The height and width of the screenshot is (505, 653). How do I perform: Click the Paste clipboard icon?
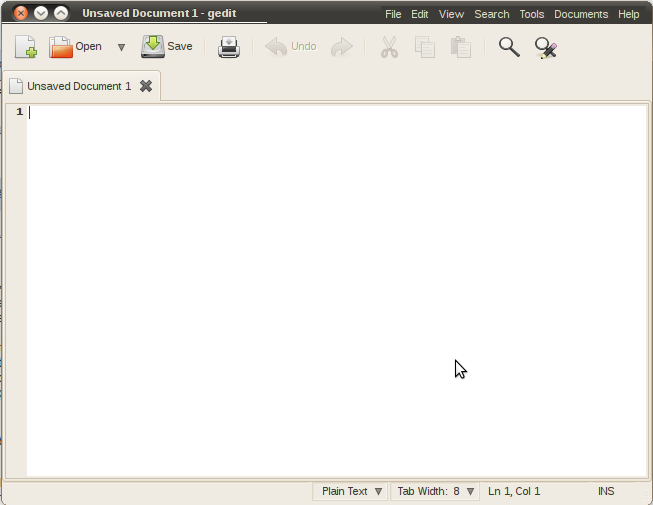[461, 47]
